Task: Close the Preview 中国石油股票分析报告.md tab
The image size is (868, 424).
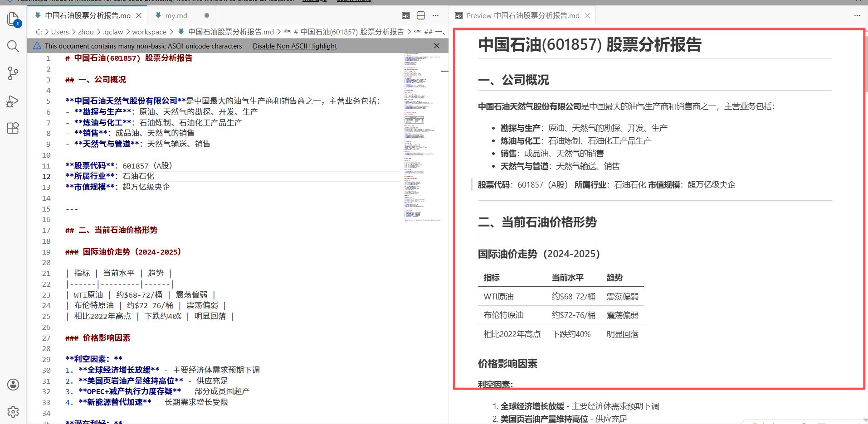Action: pos(588,15)
